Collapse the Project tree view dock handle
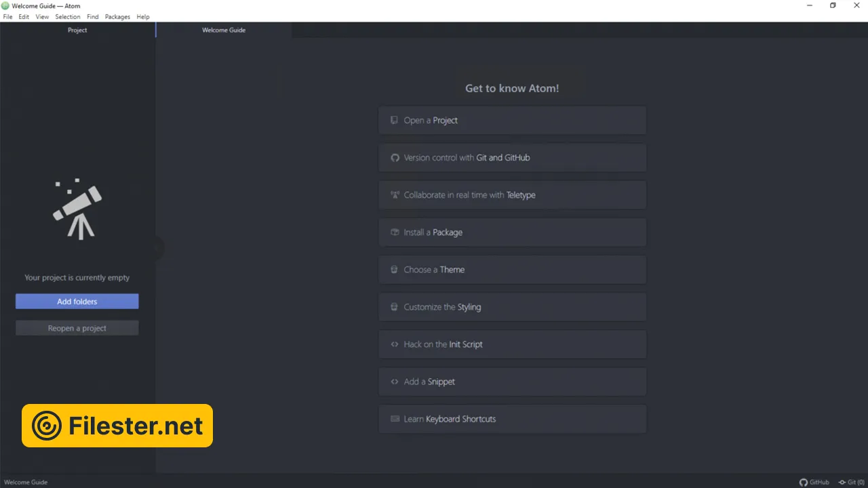The height and width of the screenshot is (488, 868). pyautogui.click(x=157, y=247)
